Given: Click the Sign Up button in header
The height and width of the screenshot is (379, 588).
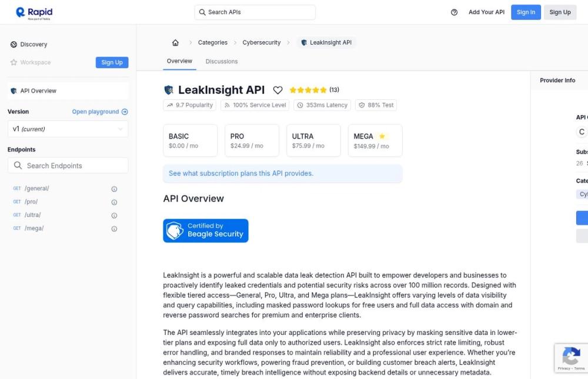Looking at the screenshot, I should (560, 12).
